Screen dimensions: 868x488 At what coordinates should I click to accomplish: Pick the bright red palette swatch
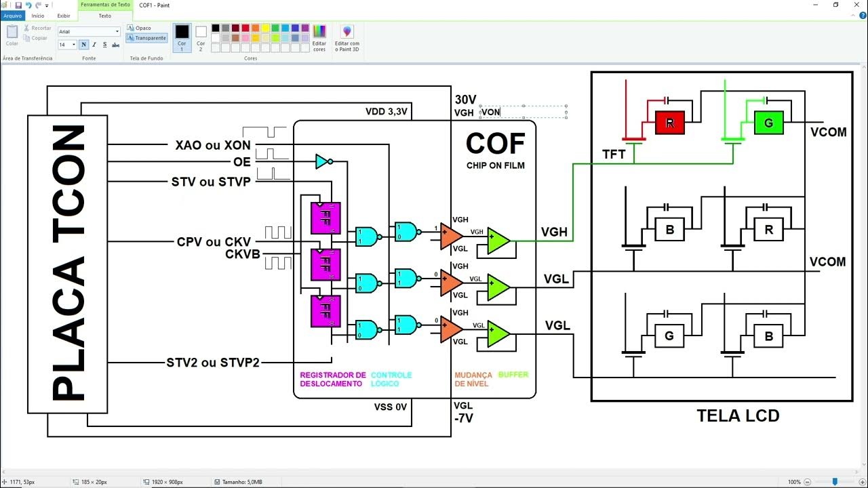(x=245, y=28)
